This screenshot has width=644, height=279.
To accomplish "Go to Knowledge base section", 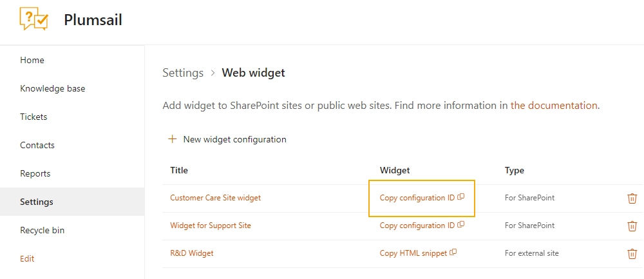I will coord(53,88).
